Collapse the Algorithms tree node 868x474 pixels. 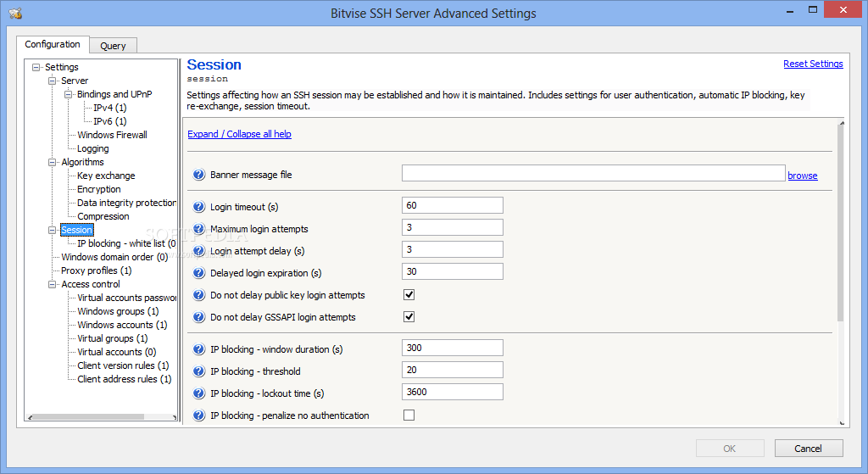point(52,162)
